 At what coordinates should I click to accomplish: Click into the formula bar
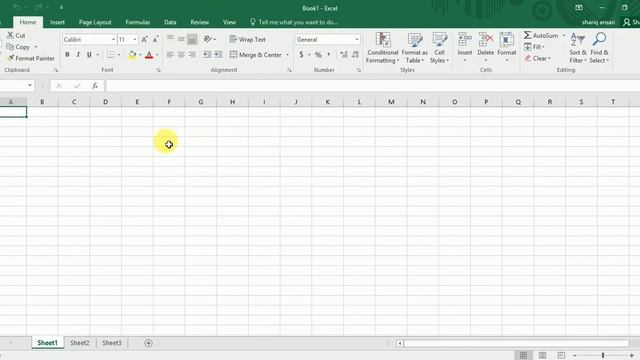click(x=372, y=86)
